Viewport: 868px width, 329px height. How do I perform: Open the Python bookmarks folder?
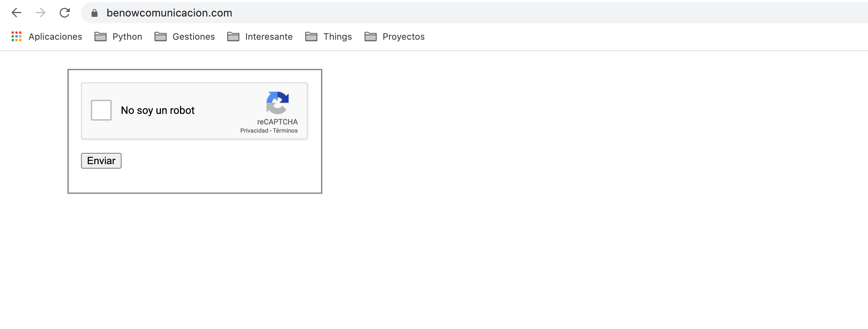[x=118, y=36]
